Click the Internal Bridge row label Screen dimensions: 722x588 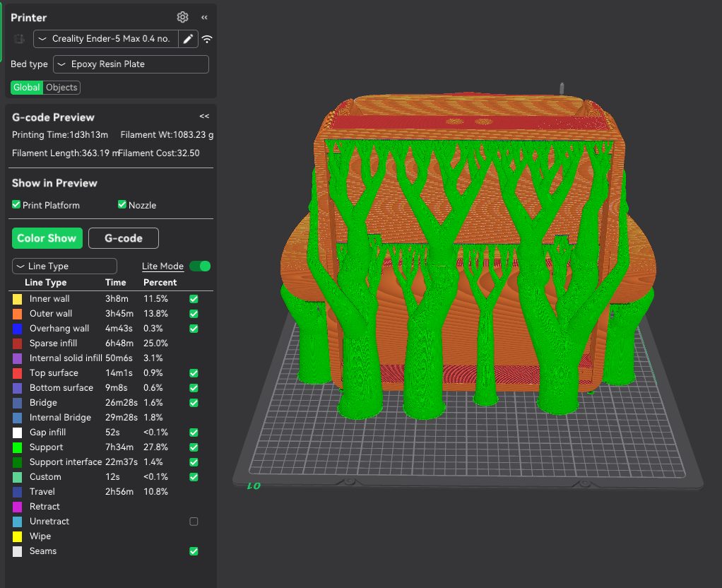(x=60, y=418)
